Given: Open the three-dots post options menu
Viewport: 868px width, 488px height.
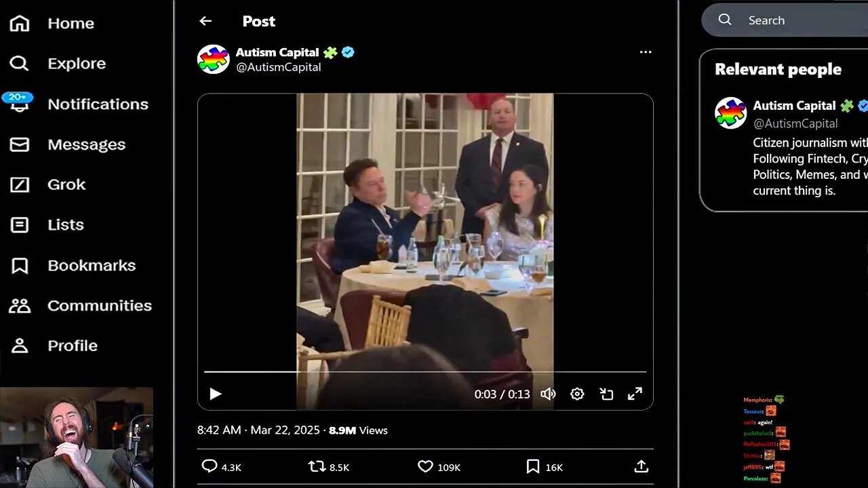Looking at the screenshot, I should (645, 52).
